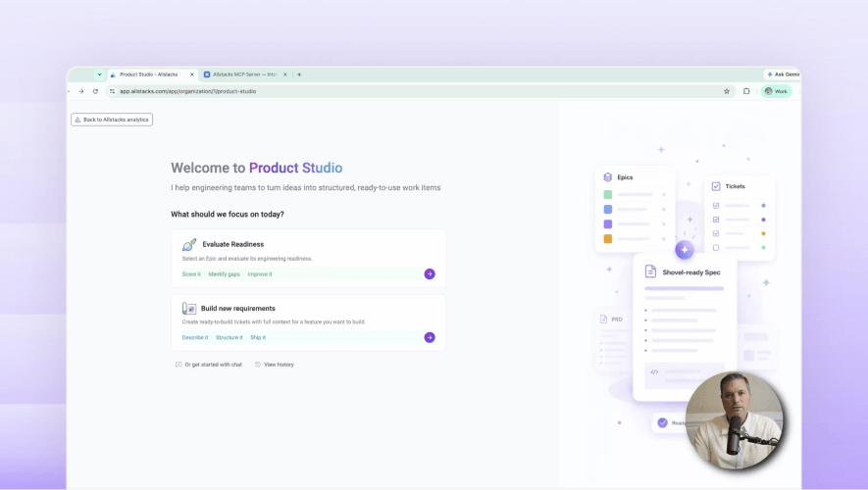Open the Work profile menu
This screenshot has height=490, width=868.
(777, 91)
